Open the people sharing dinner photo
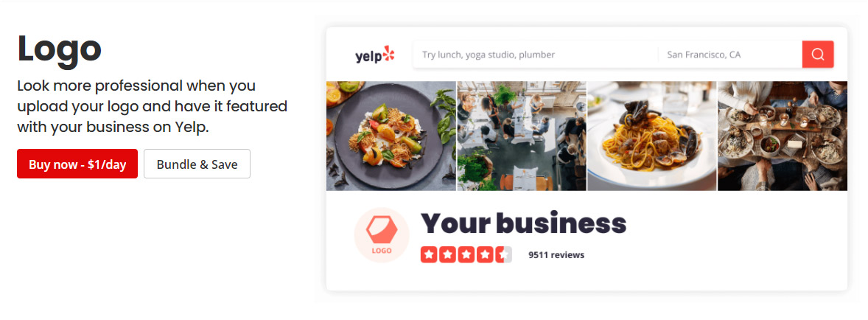 tap(783, 136)
